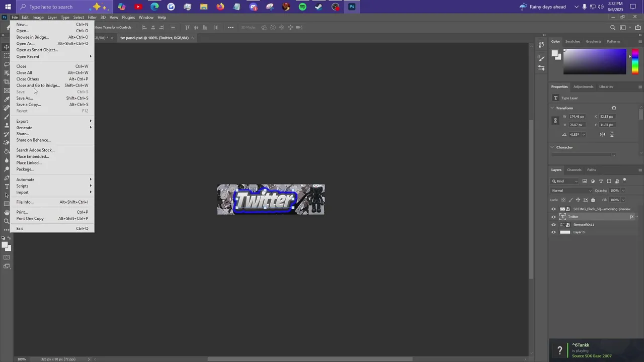Filter layers by shape layers icon
The width and height of the screenshot is (644, 362).
point(609,181)
